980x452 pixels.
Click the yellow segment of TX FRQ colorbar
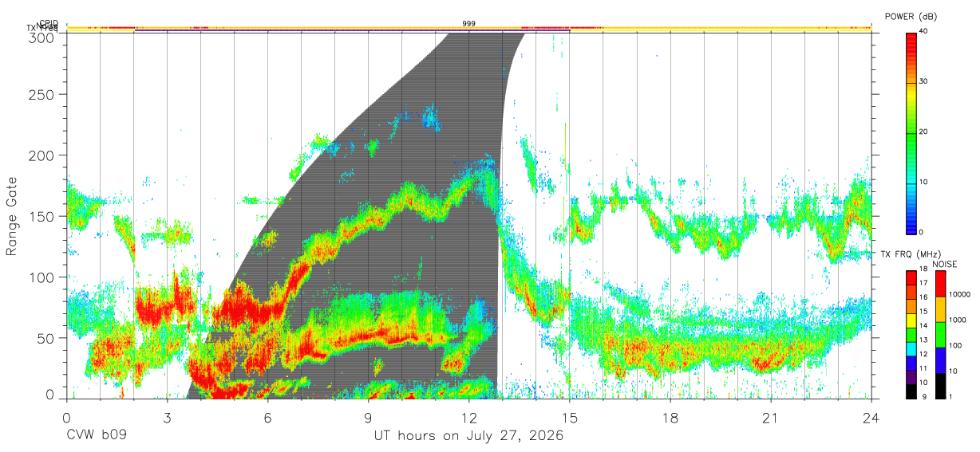(x=911, y=320)
